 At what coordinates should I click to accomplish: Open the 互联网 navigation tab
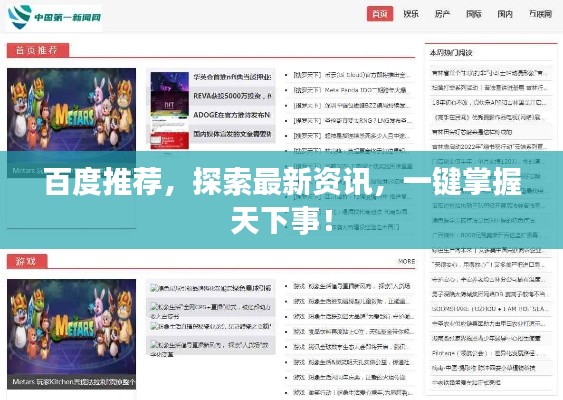tap(540, 14)
